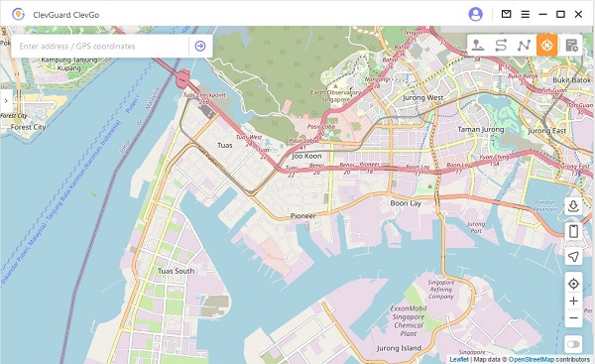
Task: Minimize the ClevGo window
Action: pos(543,15)
